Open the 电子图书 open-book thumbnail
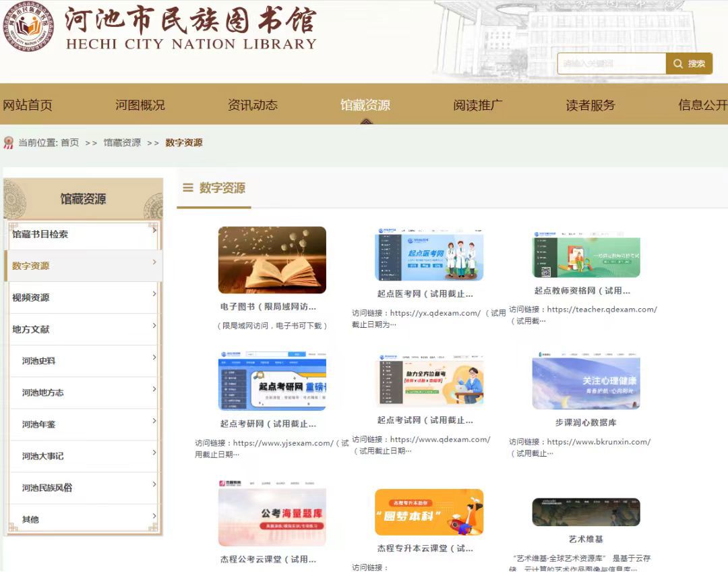Image resolution: width=728 pixels, height=572 pixels. pyautogui.click(x=272, y=260)
